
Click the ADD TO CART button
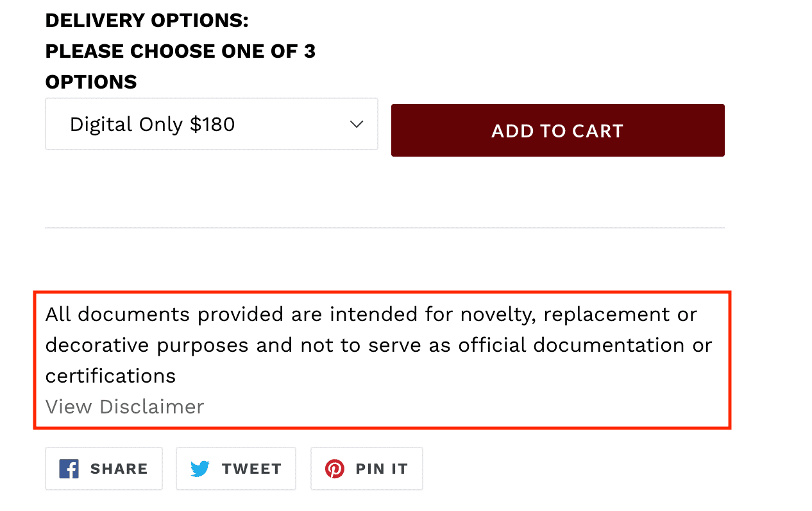pos(557,130)
